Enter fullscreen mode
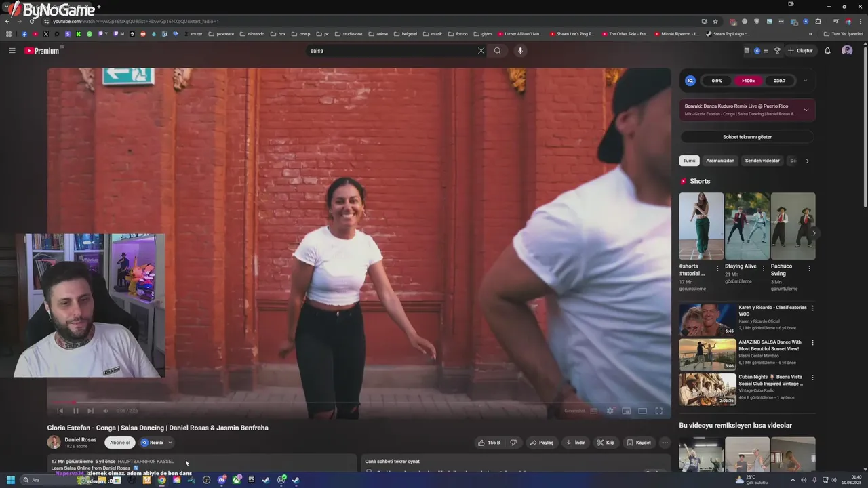Image resolution: width=868 pixels, height=488 pixels. (x=658, y=411)
